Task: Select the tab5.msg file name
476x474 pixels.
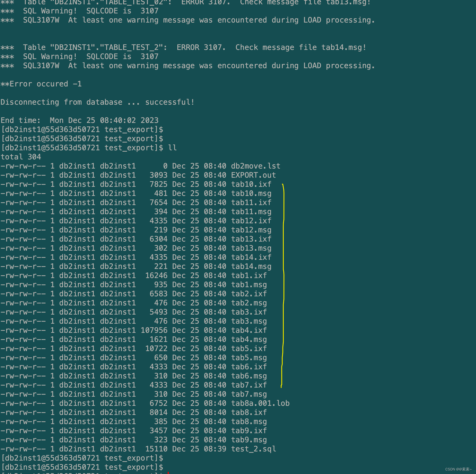Action: tap(249, 358)
